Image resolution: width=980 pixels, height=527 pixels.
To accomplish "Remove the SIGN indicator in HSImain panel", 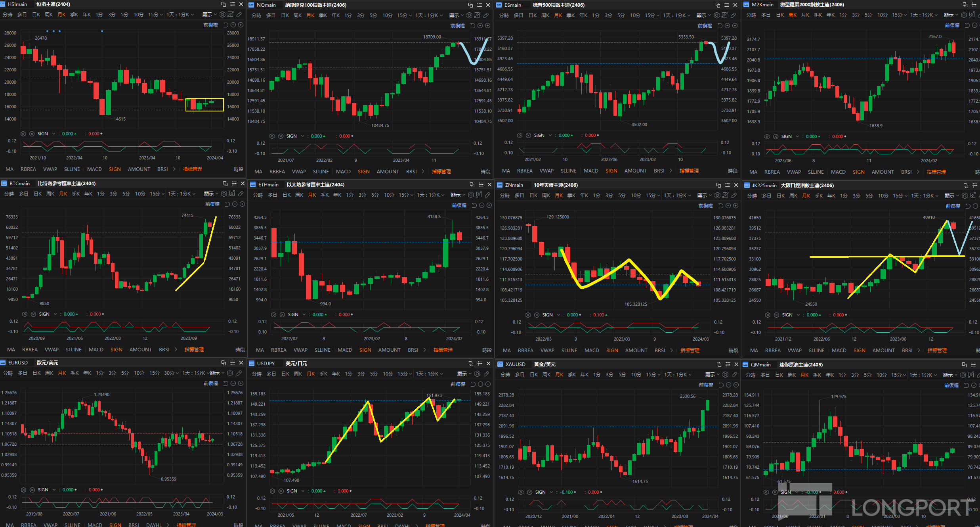I will (32, 134).
